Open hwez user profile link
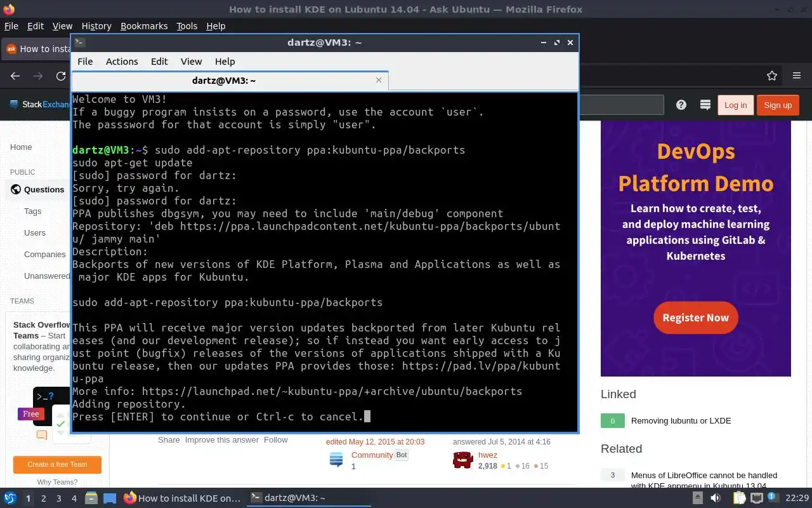The image size is (812, 508). click(488, 455)
